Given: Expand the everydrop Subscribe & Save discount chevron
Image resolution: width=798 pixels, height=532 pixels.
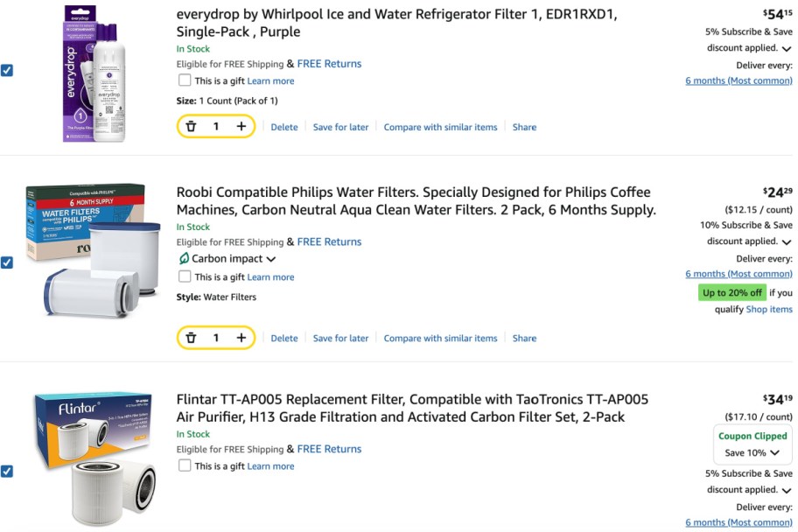Looking at the screenshot, I should 786,47.
